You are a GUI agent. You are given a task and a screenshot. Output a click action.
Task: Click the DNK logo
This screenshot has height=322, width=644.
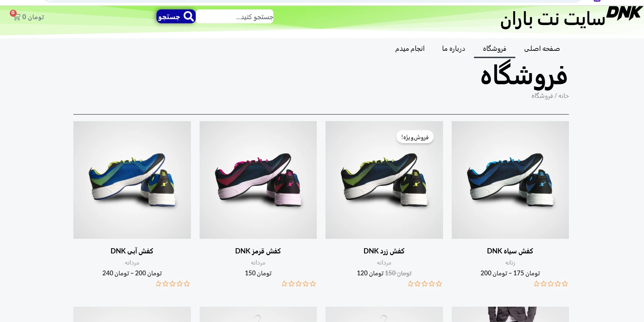tap(624, 14)
